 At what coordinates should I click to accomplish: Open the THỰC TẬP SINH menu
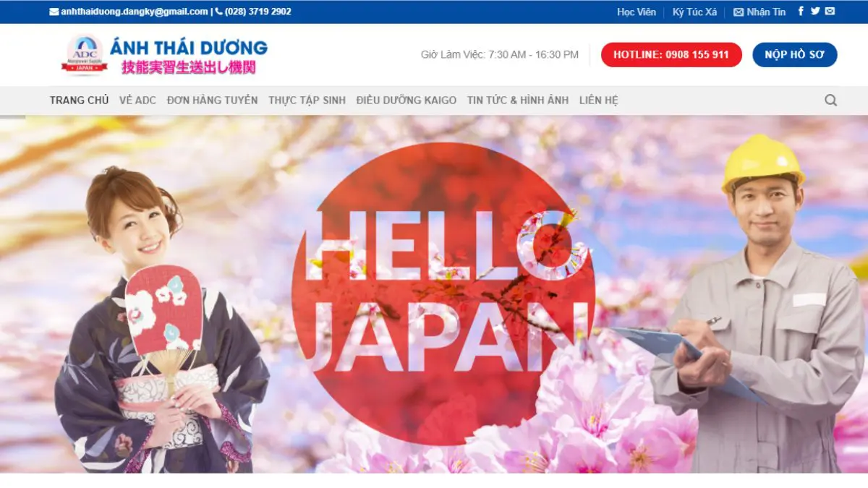pyautogui.click(x=307, y=100)
